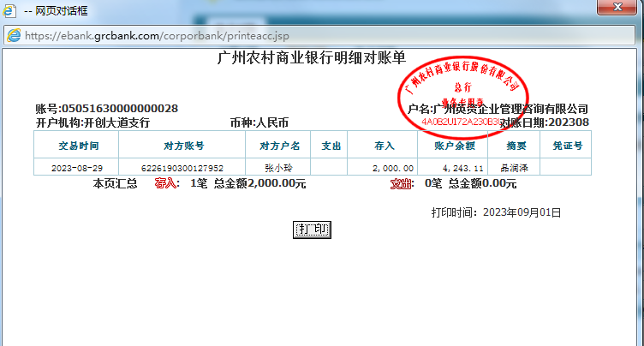Click the 摘要 column header

click(x=516, y=146)
